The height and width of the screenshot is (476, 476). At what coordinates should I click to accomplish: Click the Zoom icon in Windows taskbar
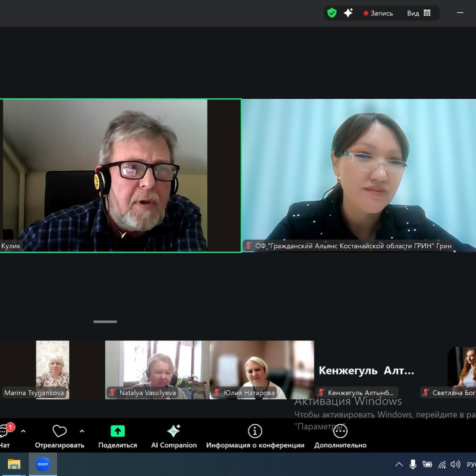43,464
